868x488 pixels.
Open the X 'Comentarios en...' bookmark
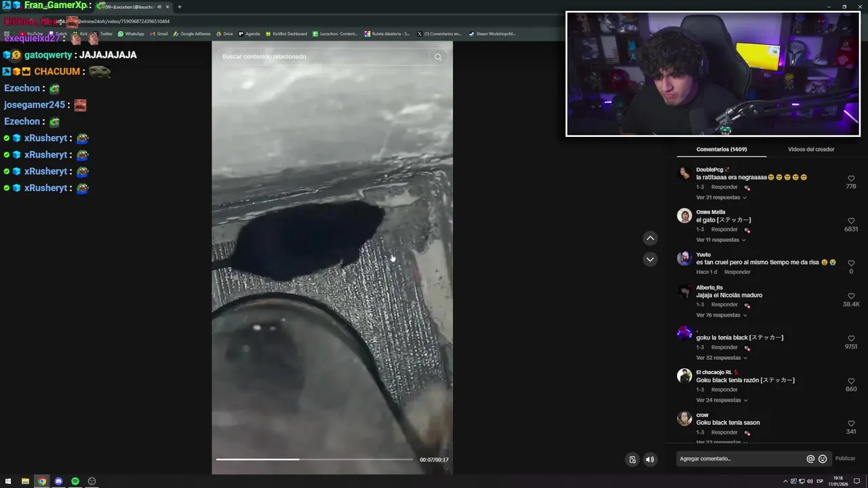click(439, 34)
